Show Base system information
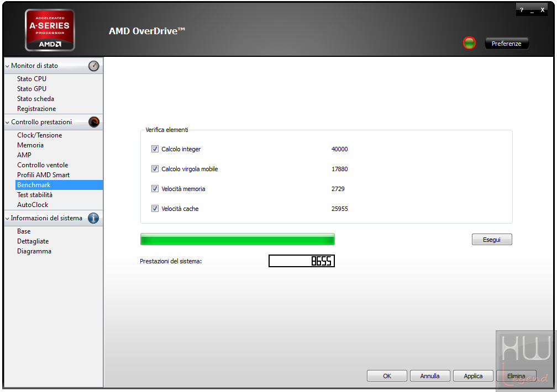 tap(24, 231)
